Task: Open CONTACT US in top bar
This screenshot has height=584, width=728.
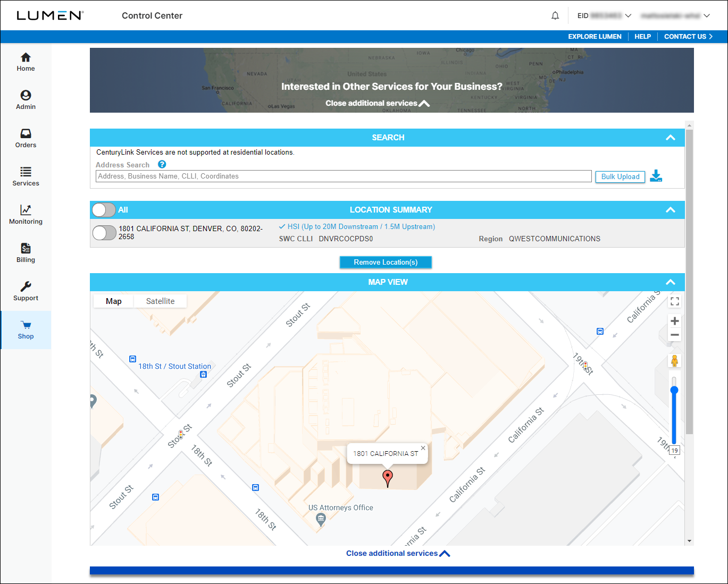Action: pos(688,37)
